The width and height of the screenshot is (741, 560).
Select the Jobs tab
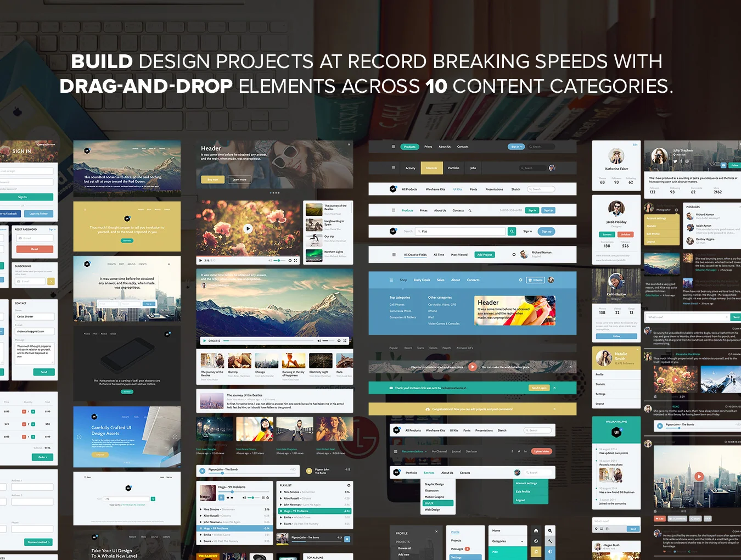473,168
